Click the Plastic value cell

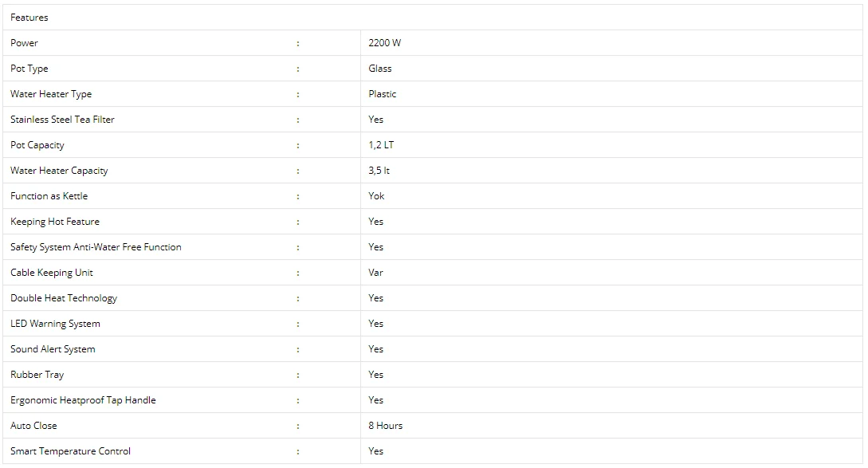click(383, 93)
